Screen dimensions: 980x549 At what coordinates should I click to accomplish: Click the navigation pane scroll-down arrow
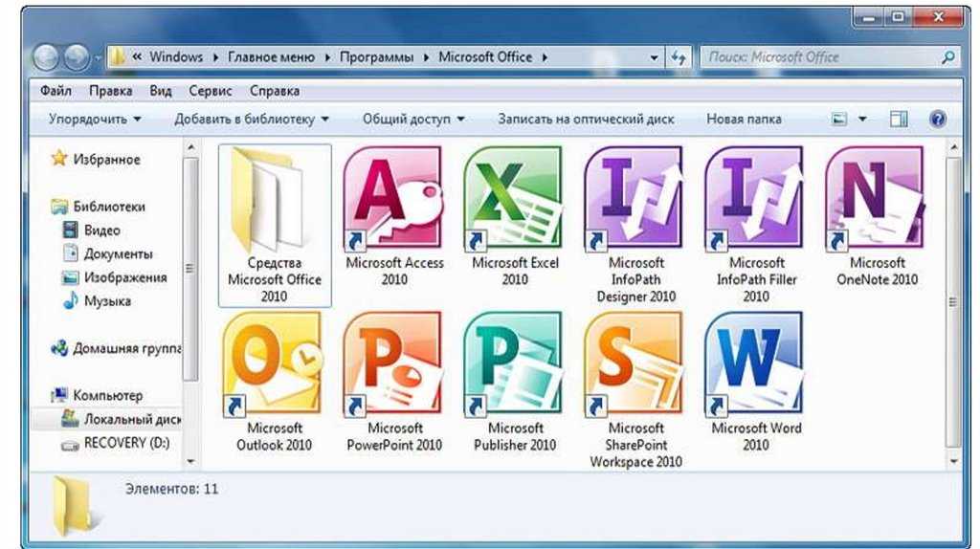coord(190,462)
